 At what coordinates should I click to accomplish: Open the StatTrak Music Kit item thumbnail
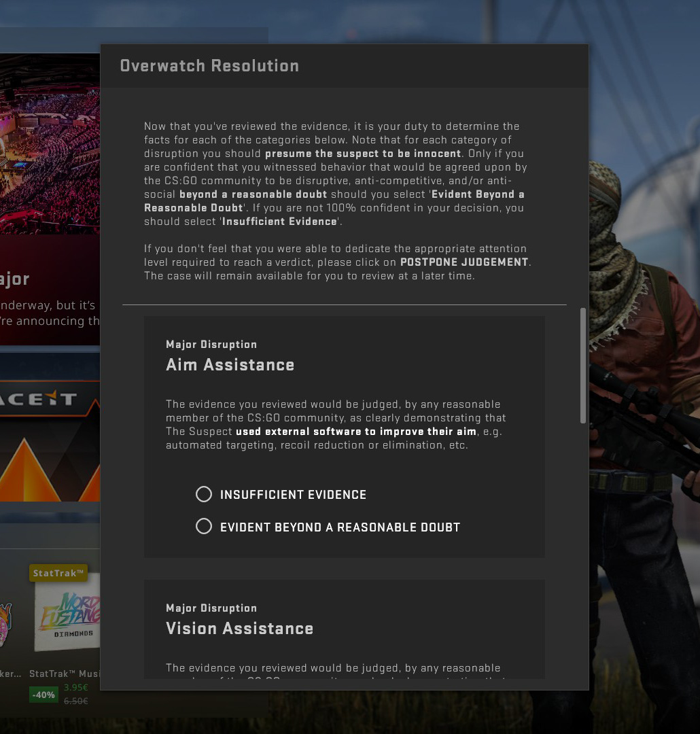point(67,611)
